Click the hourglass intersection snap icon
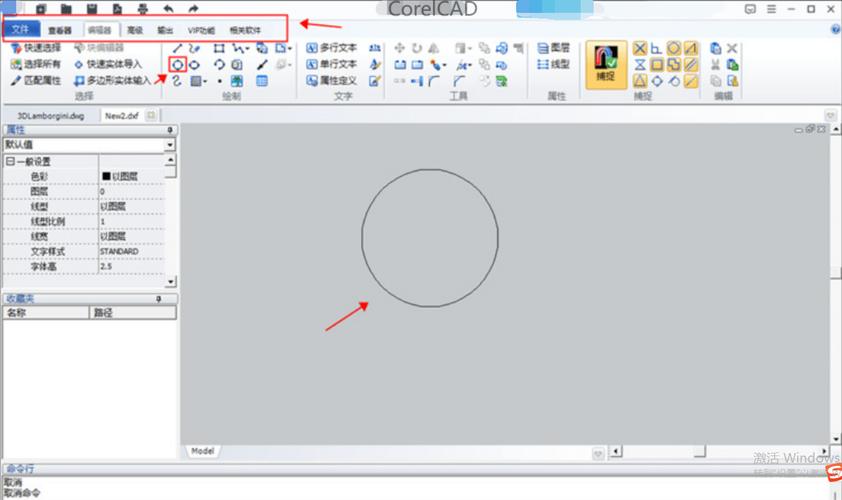 point(640,65)
